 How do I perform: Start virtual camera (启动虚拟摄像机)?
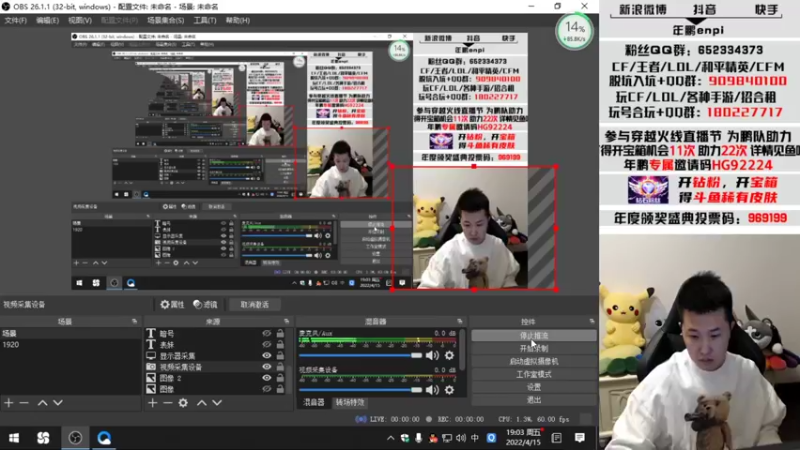(534, 361)
